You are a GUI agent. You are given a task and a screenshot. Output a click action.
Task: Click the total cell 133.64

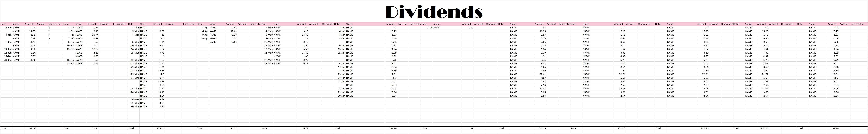159,128
